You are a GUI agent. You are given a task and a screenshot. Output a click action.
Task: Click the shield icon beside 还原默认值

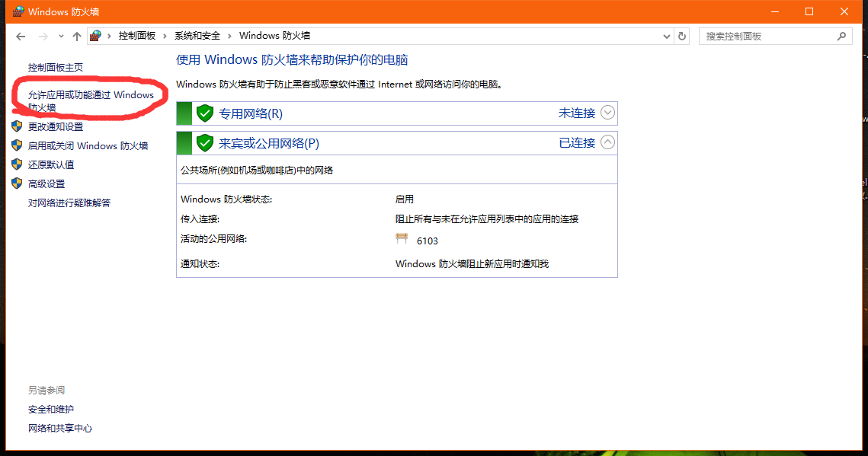point(18,164)
